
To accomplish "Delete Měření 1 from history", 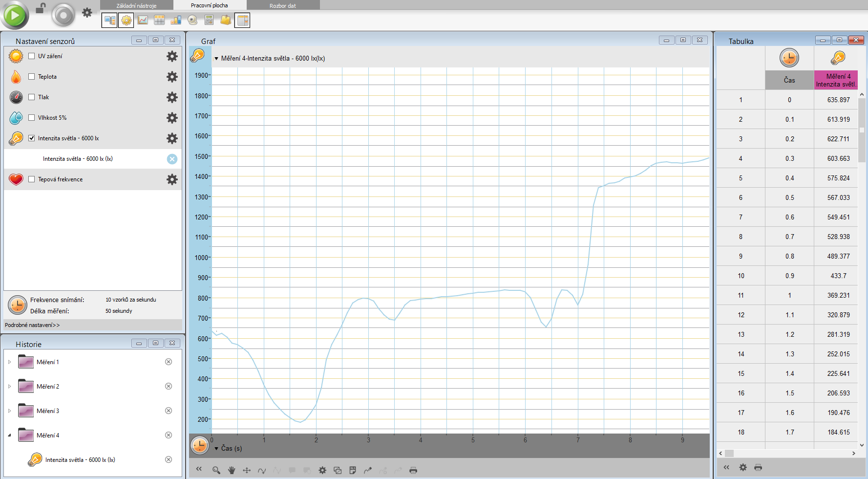I will [x=169, y=362].
